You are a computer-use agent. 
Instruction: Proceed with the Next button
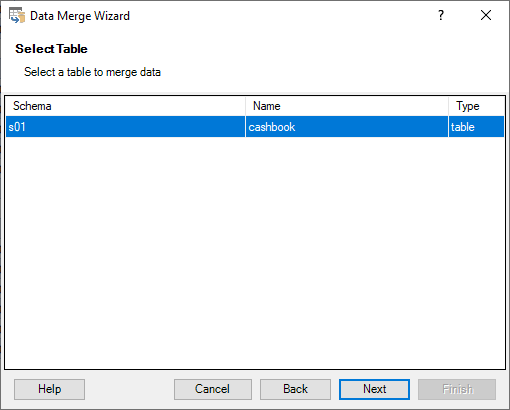click(374, 389)
